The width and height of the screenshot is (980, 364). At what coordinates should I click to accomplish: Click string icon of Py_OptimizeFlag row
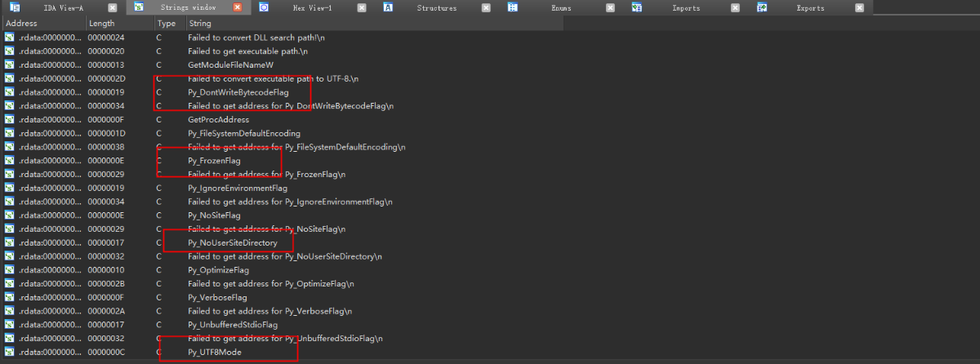tap(9, 270)
